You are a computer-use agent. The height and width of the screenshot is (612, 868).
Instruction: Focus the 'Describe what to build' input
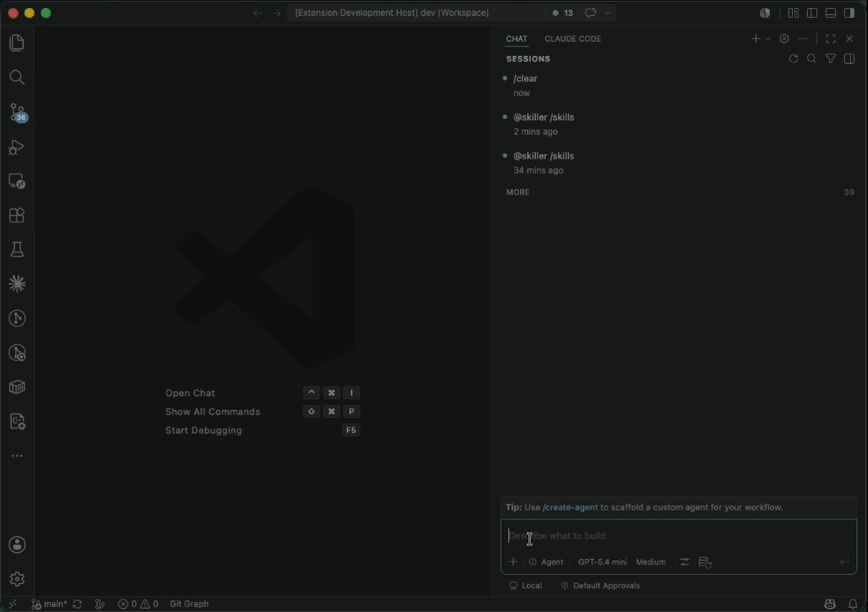point(679,535)
